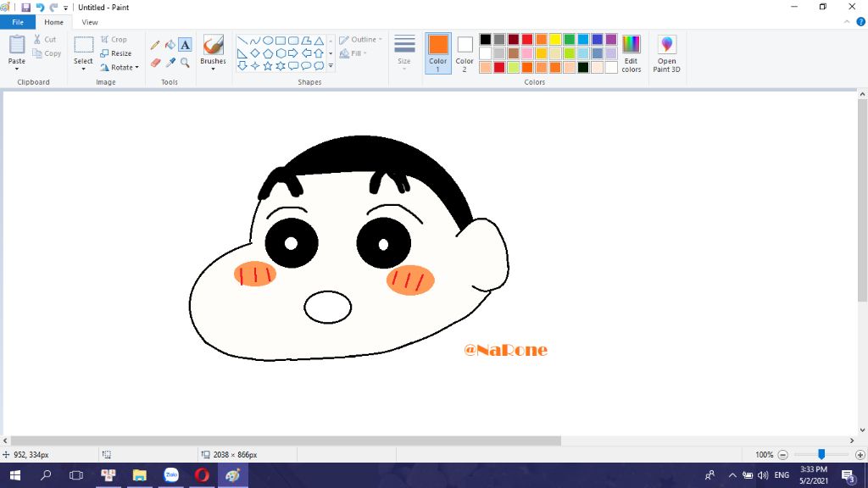The image size is (868, 488).
Task: Click the Redo arrow in the title bar
Action: pyautogui.click(x=53, y=7)
